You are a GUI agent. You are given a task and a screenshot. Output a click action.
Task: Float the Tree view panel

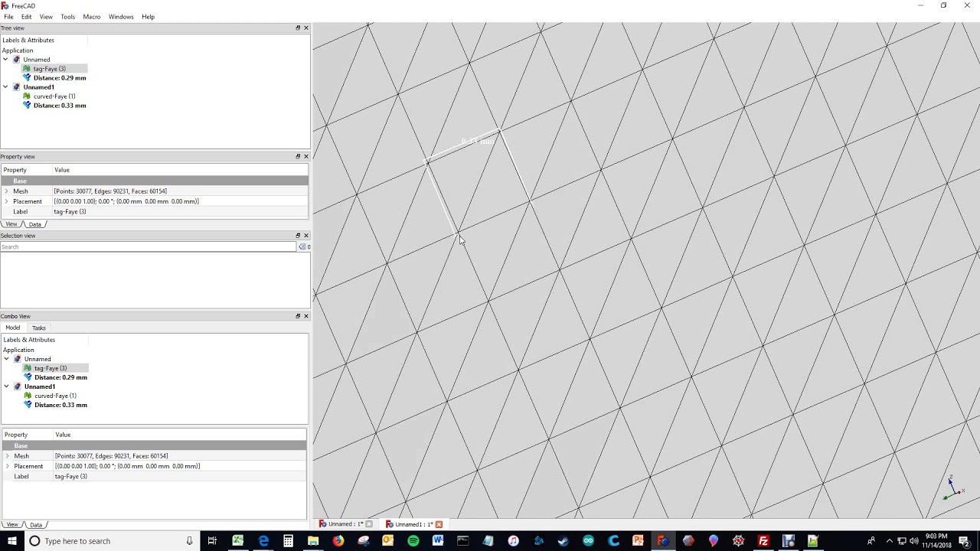(299, 28)
